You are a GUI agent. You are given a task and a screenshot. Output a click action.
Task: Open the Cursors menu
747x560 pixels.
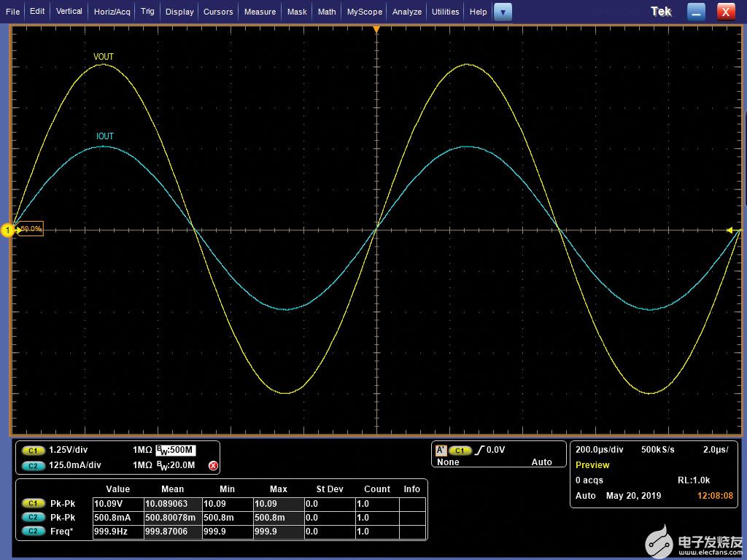(x=218, y=12)
